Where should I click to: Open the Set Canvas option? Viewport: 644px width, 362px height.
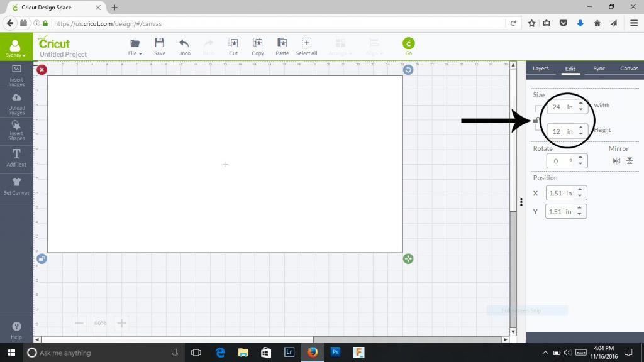click(16, 185)
